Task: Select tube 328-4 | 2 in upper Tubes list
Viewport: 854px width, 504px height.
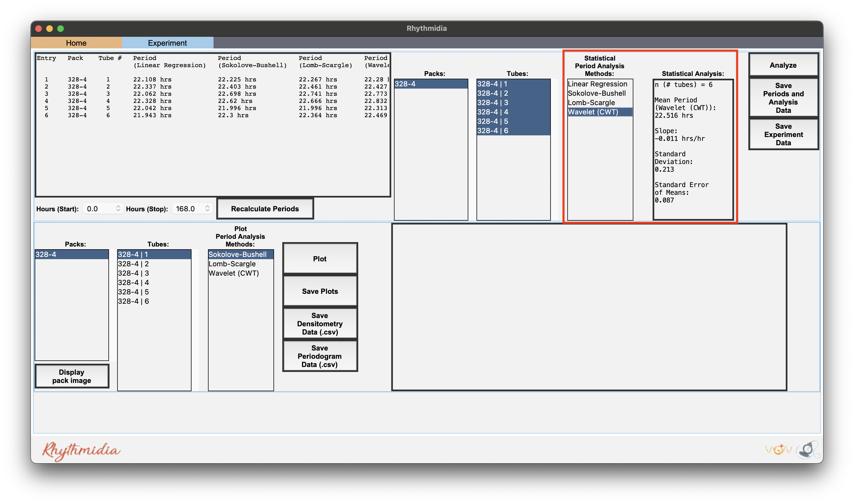Action: (513, 93)
